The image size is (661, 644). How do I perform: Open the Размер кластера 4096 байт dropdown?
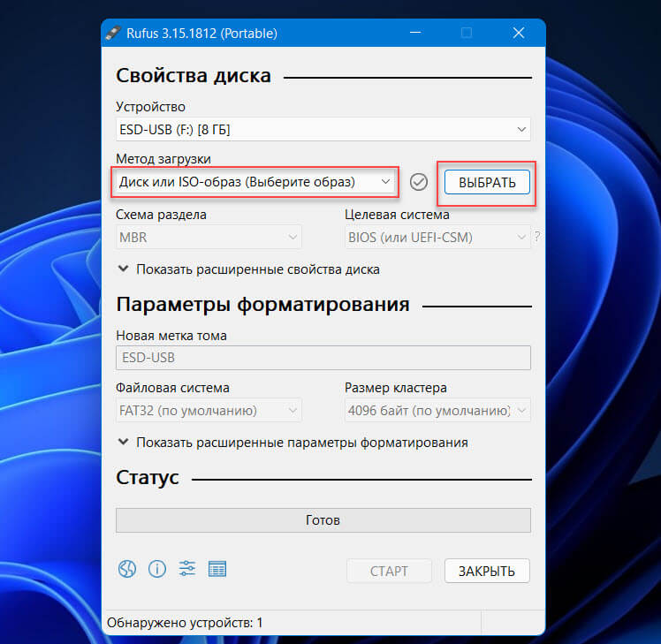click(437, 410)
